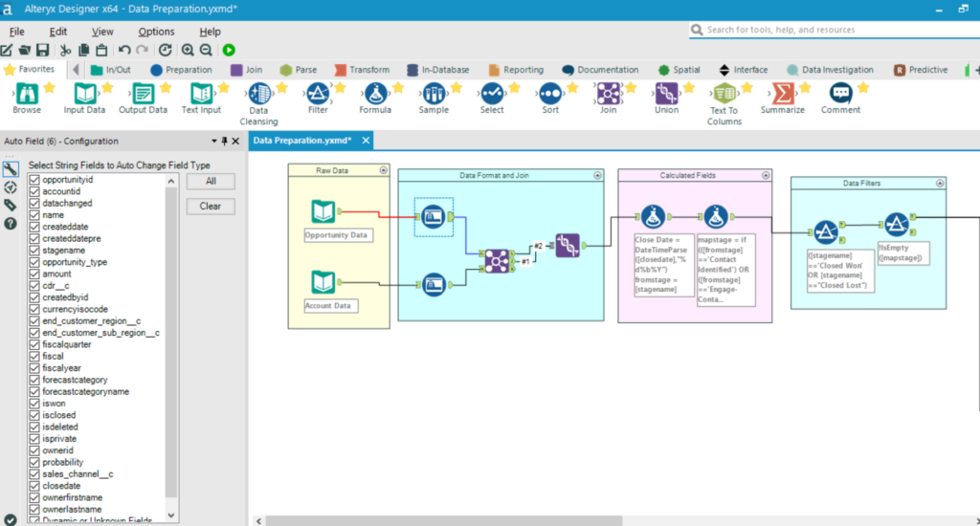Viewport: 980px width, 526px height.
Task: Collapse the Raw Data container
Action: coord(383,170)
